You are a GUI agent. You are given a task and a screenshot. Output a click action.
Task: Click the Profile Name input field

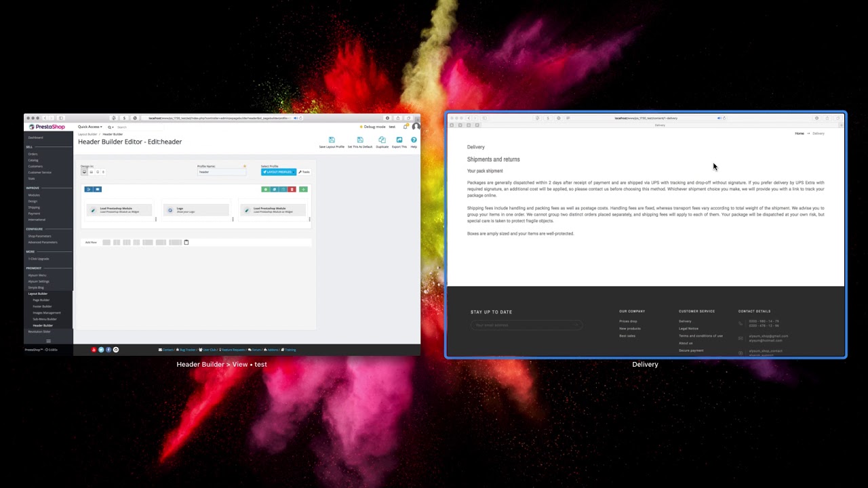click(x=221, y=172)
